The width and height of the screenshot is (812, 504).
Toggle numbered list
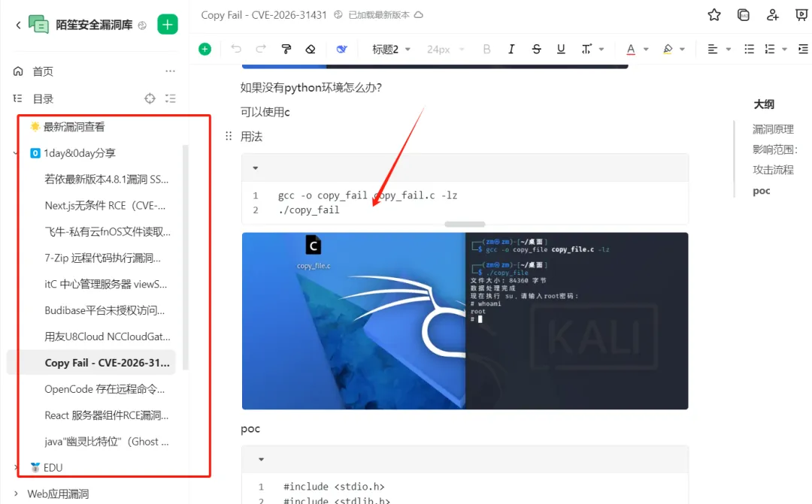click(770, 49)
